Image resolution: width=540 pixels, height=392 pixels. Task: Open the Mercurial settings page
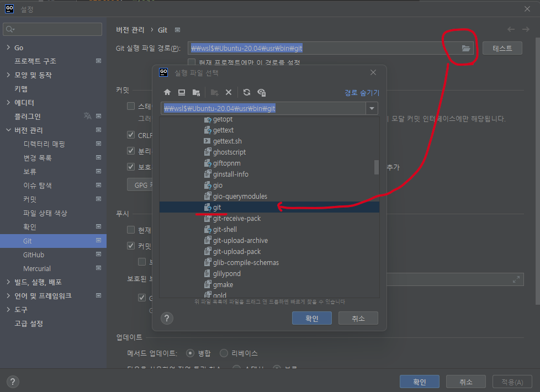coord(37,269)
